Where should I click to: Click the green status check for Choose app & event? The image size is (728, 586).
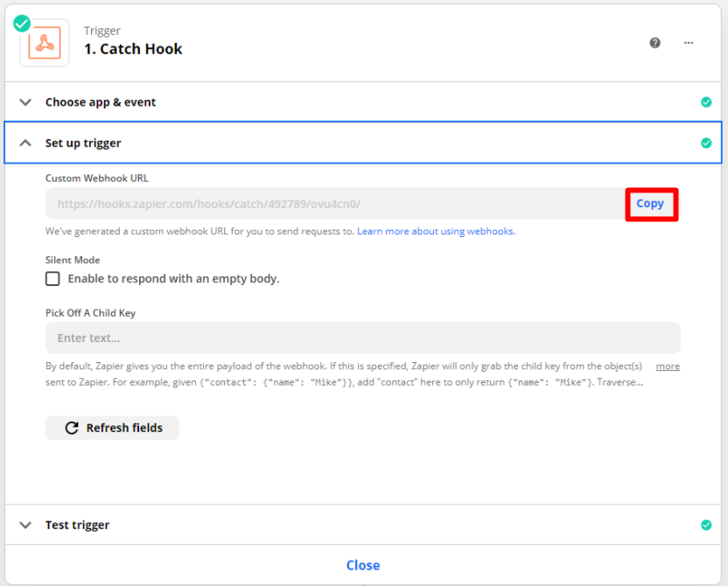706,102
